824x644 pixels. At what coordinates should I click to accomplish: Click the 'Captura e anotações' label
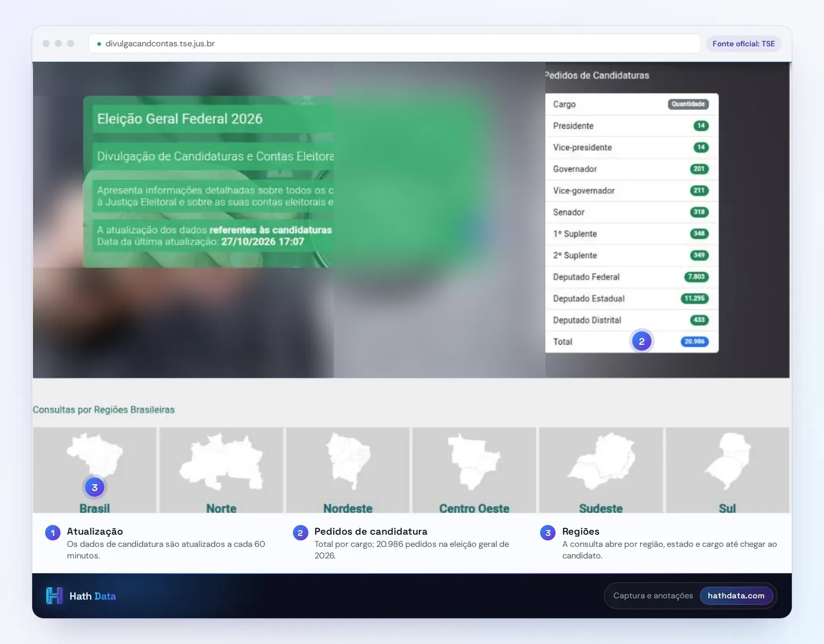click(x=653, y=596)
